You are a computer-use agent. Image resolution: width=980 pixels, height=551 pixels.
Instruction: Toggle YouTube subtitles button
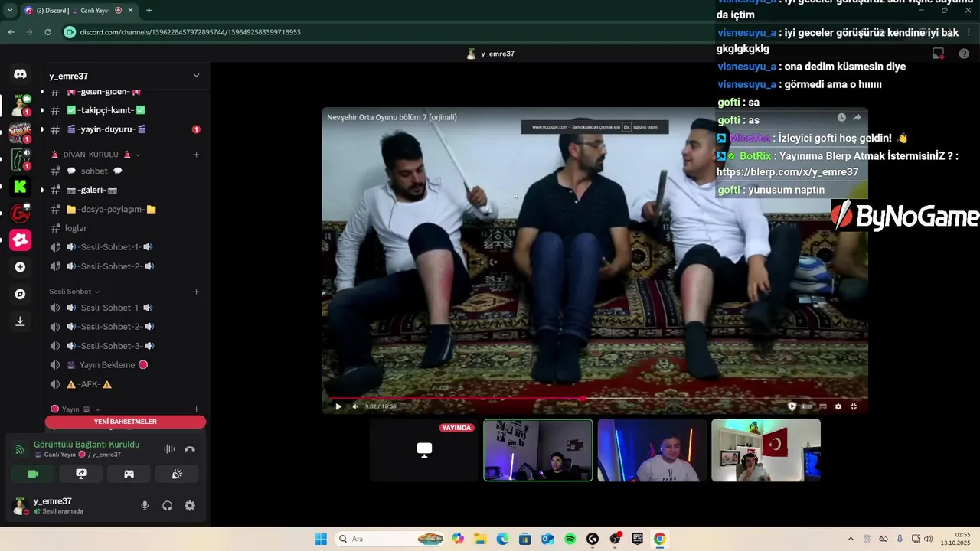pyautogui.click(x=823, y=406)
